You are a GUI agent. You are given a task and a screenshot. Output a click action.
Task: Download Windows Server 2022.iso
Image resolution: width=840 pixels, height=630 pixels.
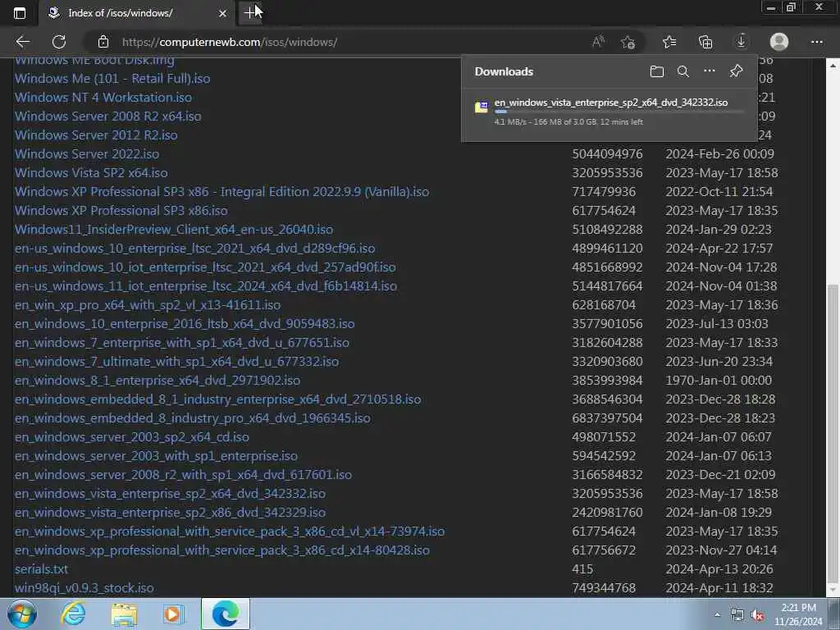[87, 153]
